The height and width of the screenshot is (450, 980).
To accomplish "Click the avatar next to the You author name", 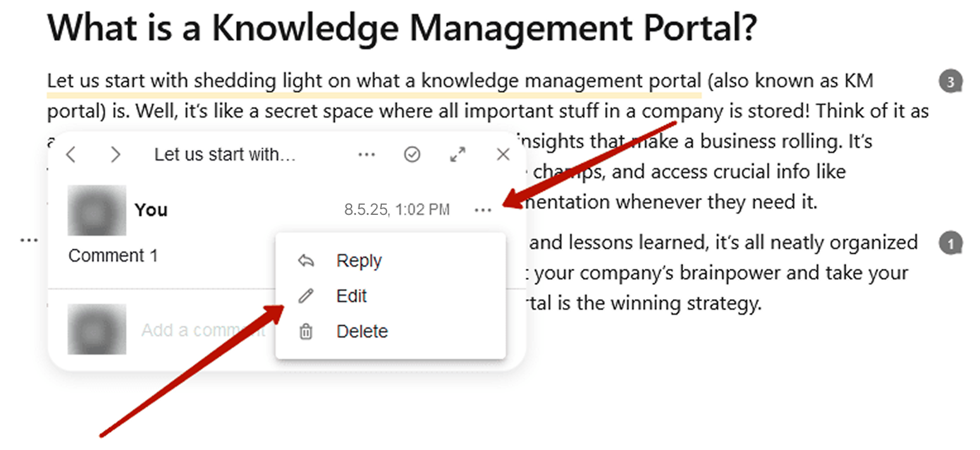I will tap(97, 210).
